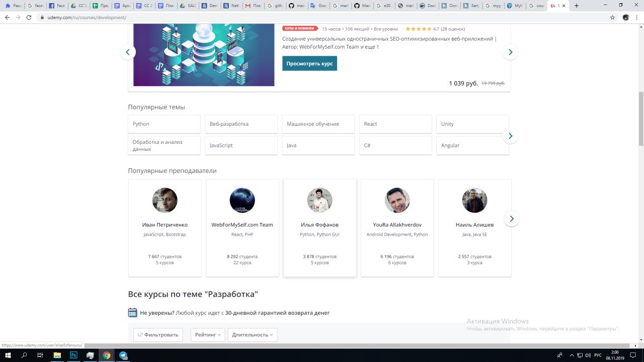This screenshot has height=362, width=644.
Task: Switch to SALE browser tab
Action: click(x=188, y=6)
